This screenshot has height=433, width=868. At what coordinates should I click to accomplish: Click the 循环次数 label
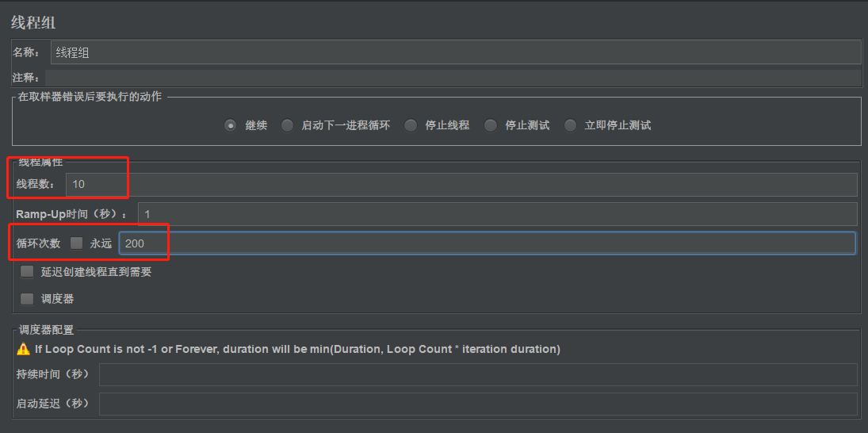click(x=38, y=243)
